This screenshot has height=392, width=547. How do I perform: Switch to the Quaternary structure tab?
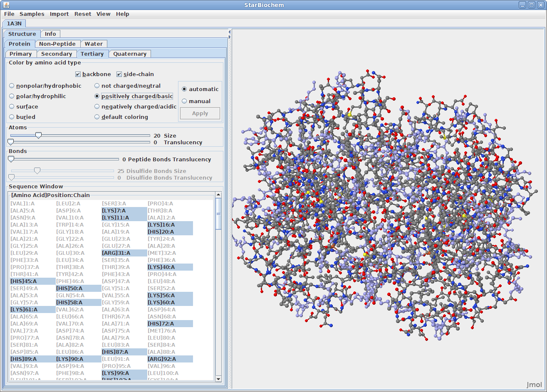tap(130, 54)
